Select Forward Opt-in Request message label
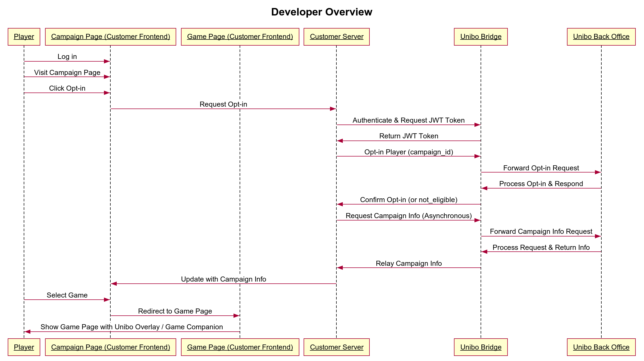 (x=541, y=168)
